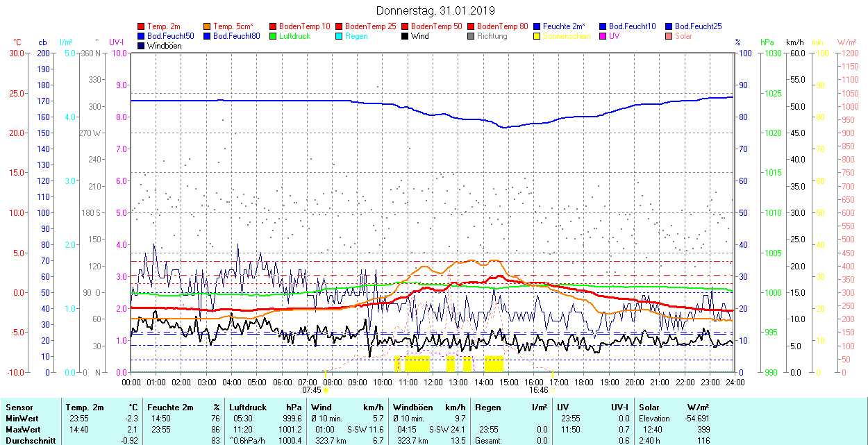Click the red Temp. 2m legend swatch
Screen dimensions: 868x445
click(142, 26)
